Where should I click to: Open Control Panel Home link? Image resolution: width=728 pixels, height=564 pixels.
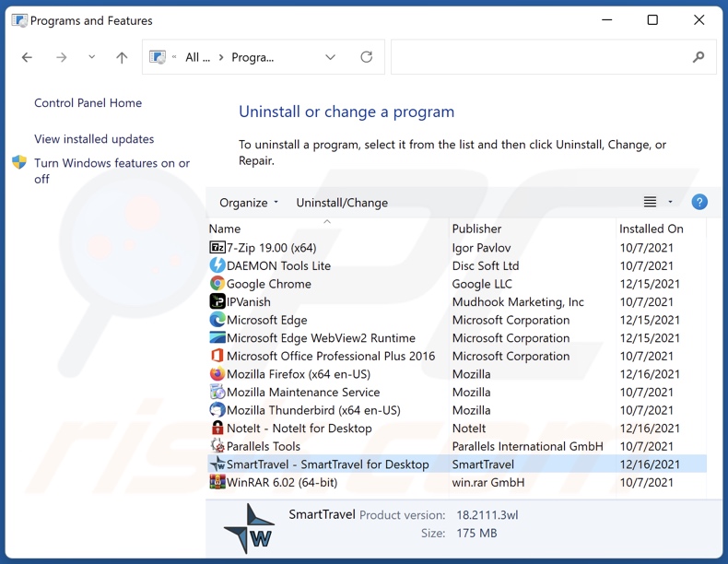tap(88, 102)
